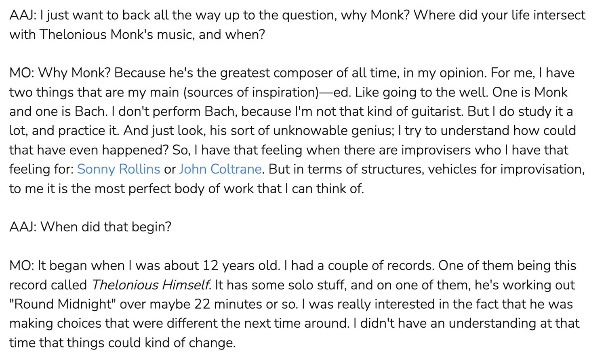Click the question "When did that begin?"
The image size is (606, 364).
click(x=106, y=227)
